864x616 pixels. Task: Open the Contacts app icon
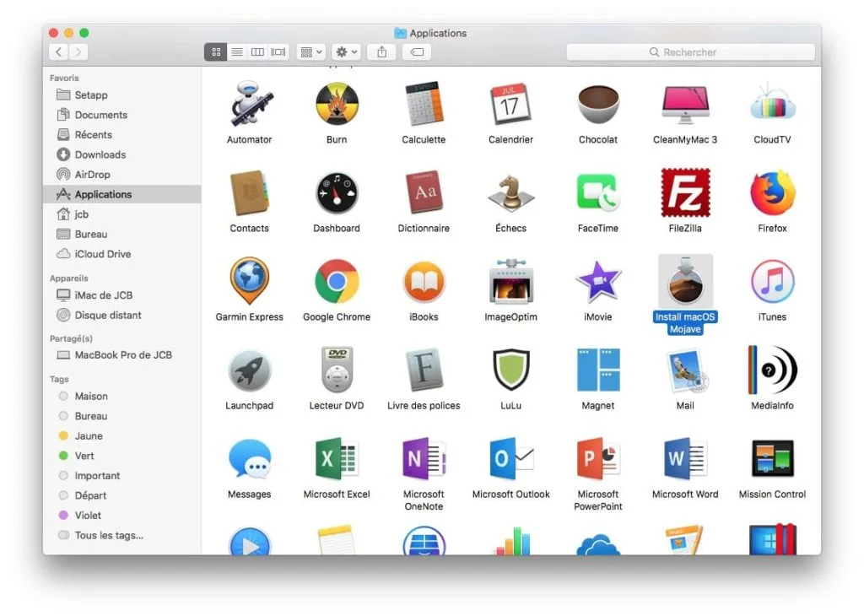(x=250, y=193)
